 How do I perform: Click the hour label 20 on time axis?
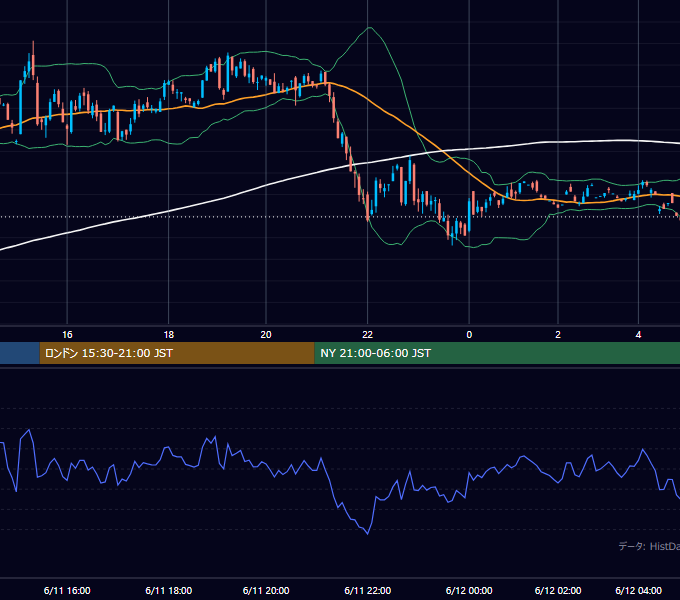click(x=266, y=335)
